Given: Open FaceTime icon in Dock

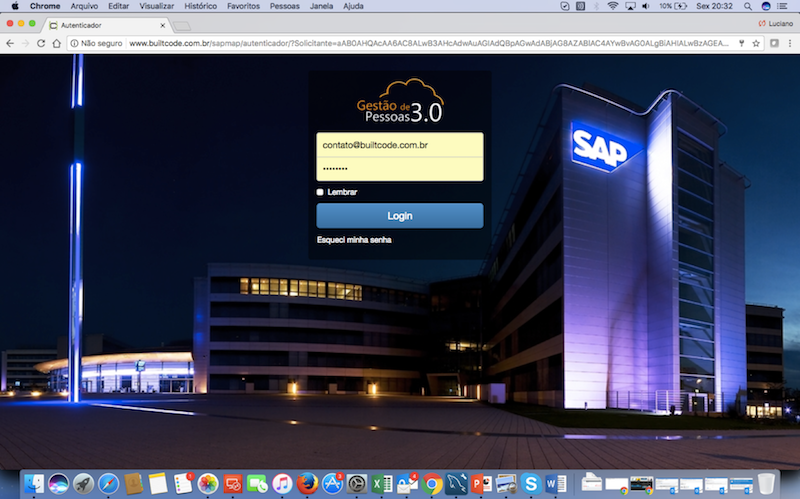Looking at the screenshot, I should click(x=258, y=484).
